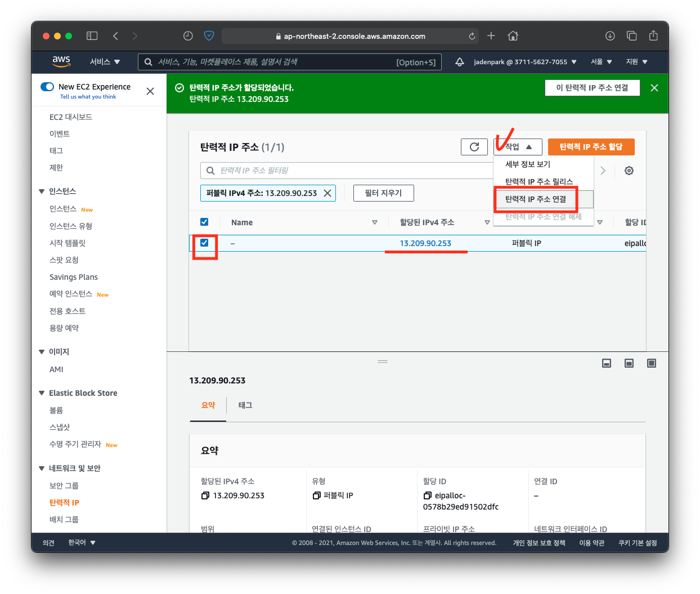
Task: Go to next page of the table
Action: click(x=603, y=171)
